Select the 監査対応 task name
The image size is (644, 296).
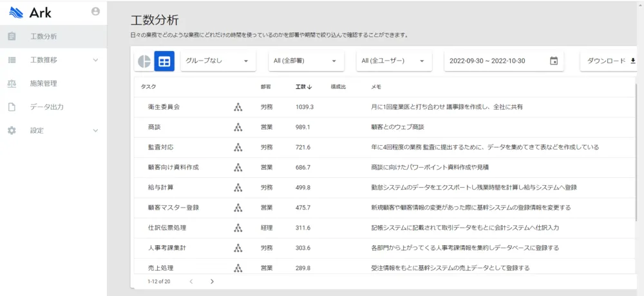tap(160, 147)
